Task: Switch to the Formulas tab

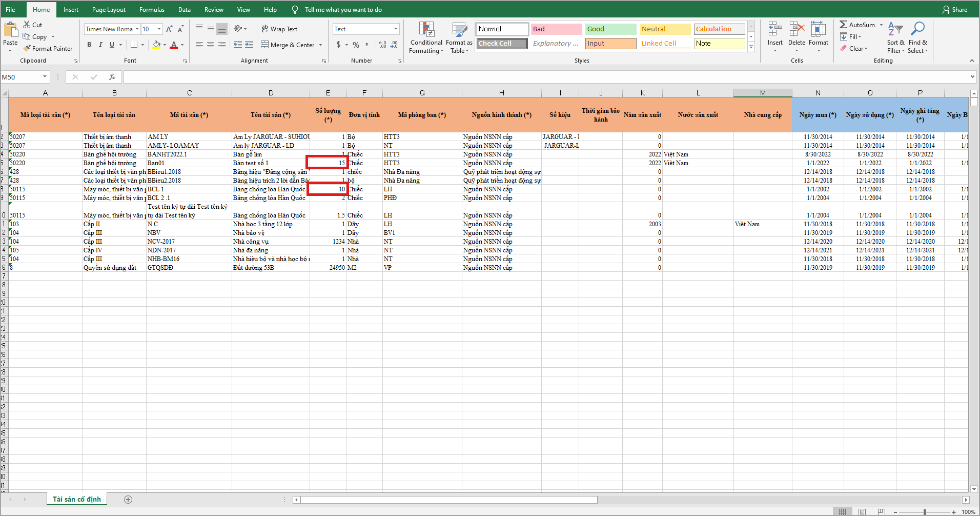Action: coord(152,10)
